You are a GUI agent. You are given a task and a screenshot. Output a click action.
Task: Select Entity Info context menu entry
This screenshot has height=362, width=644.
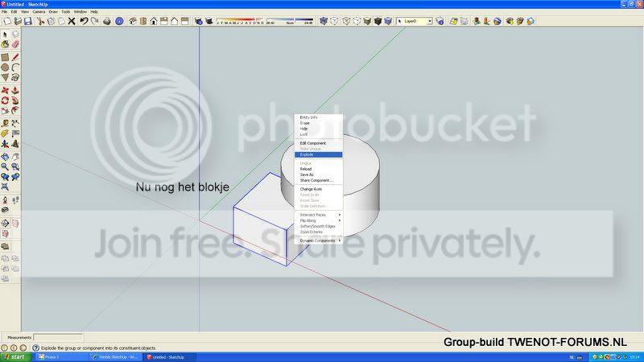click(318, 117)
